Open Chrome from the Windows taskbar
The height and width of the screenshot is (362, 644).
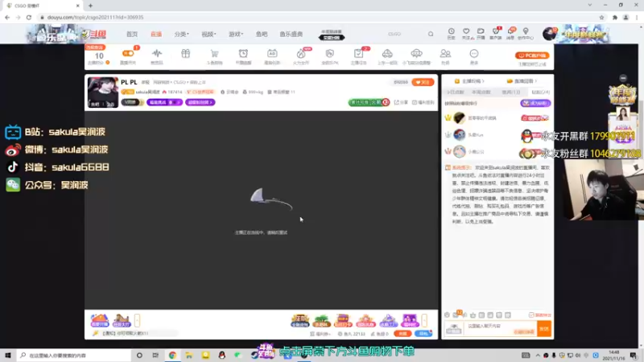pos(172,355)
